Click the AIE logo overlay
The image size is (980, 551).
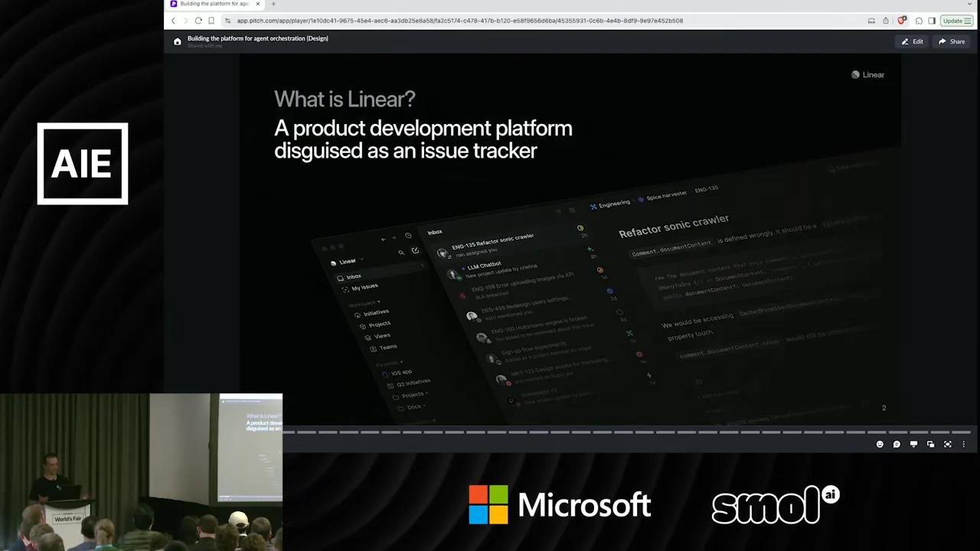pos(83,164)
